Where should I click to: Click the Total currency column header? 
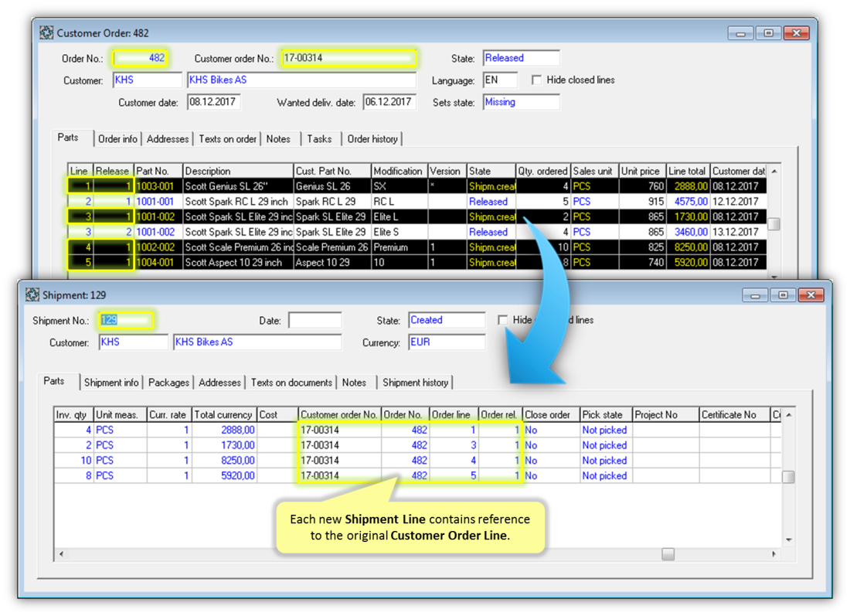(224, 415)
